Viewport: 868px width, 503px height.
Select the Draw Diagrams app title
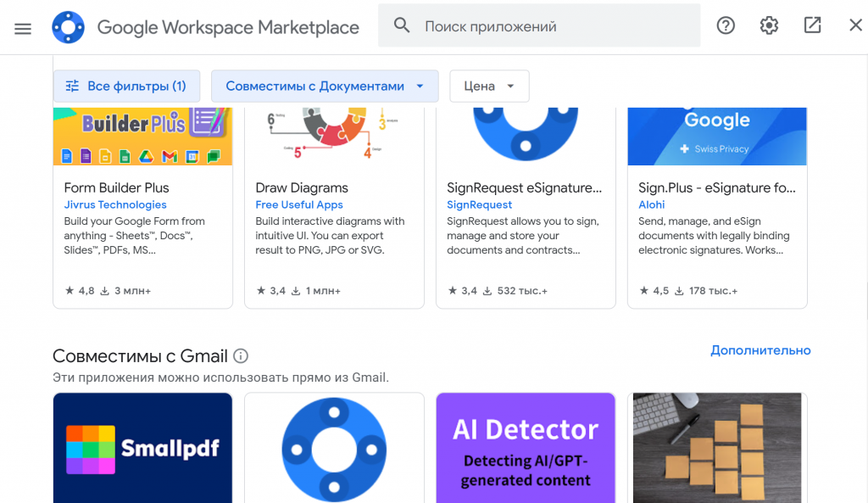coord(302,187)
